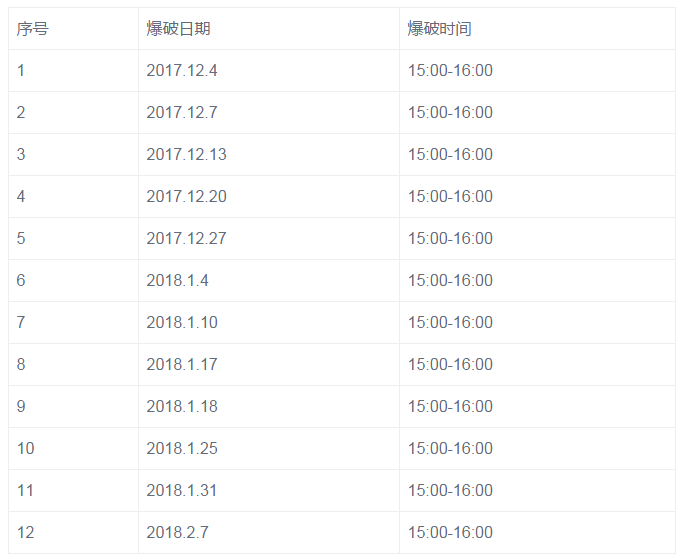Click the date 2018.1.17
The width and height of the screenshot is (683, 559).
(182, 365)
